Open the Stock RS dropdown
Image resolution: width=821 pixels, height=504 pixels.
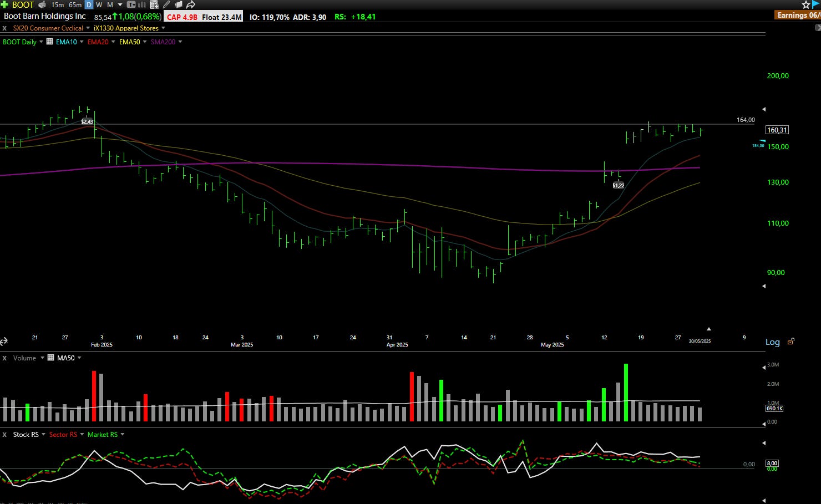pos(43,435)
